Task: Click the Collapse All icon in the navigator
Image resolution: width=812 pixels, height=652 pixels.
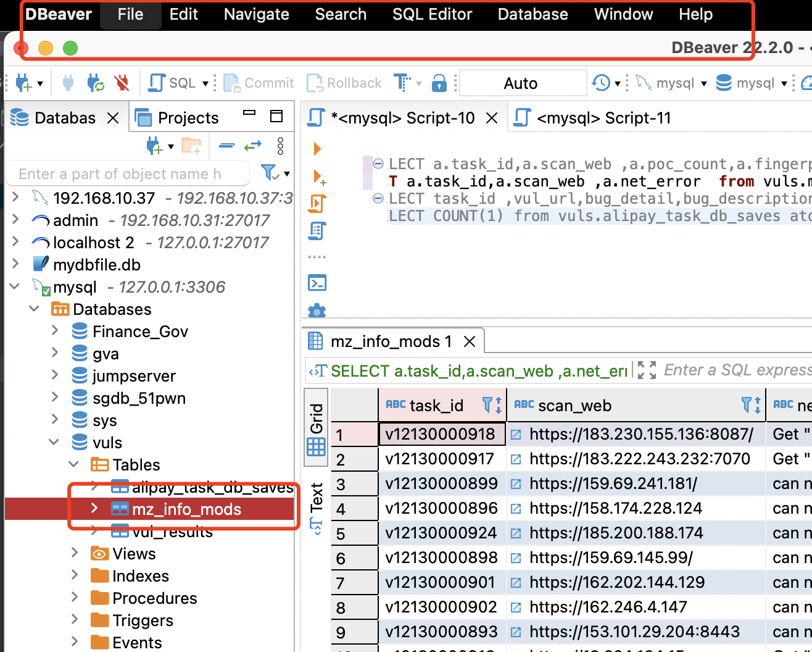Action: click(226, 146)
